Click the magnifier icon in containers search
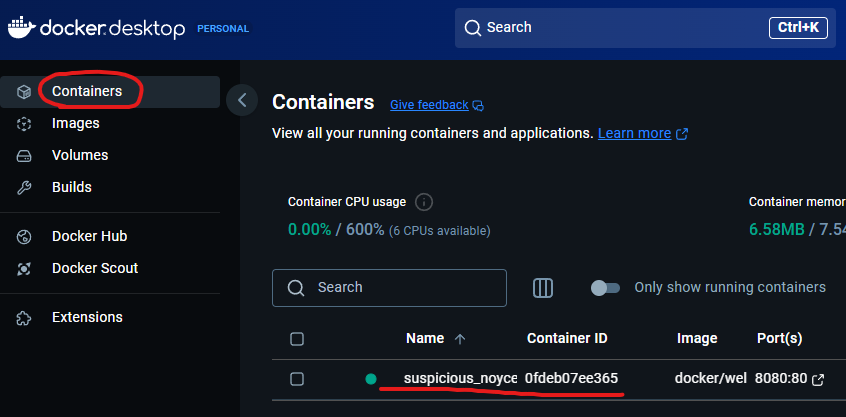The height and width of the screenshot is (417, 846). tap(296, 288)
